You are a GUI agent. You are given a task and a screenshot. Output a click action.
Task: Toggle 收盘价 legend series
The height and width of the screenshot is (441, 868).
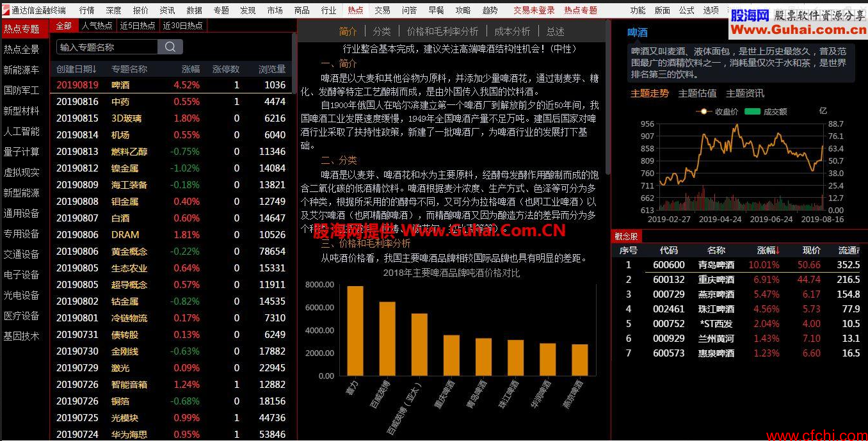(x=717, y=111)
